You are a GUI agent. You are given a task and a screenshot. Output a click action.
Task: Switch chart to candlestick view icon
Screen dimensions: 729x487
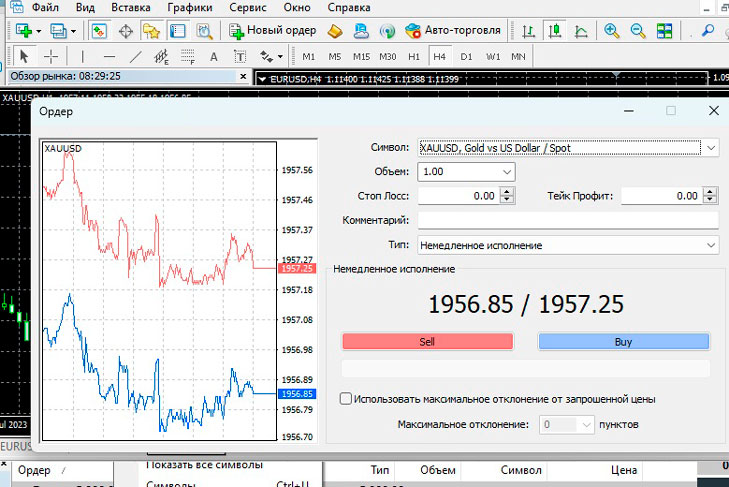point(553,30)
